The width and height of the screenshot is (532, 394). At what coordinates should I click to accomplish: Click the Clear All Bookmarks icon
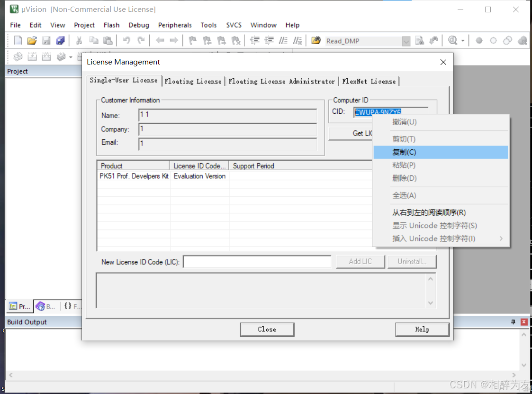point(235,41)
